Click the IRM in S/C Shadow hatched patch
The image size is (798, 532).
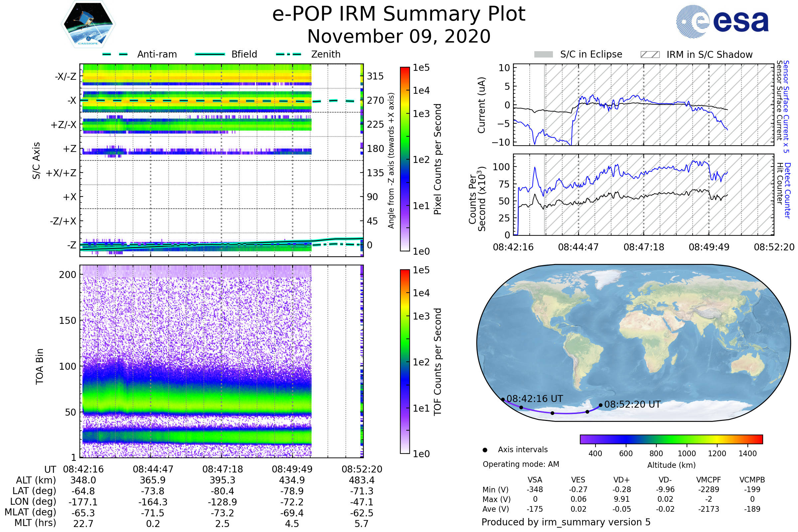[x=650, y=55]
